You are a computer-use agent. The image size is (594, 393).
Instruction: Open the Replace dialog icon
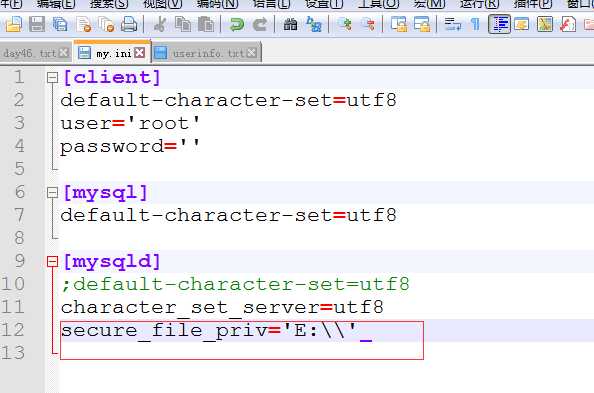pos(314,24)
